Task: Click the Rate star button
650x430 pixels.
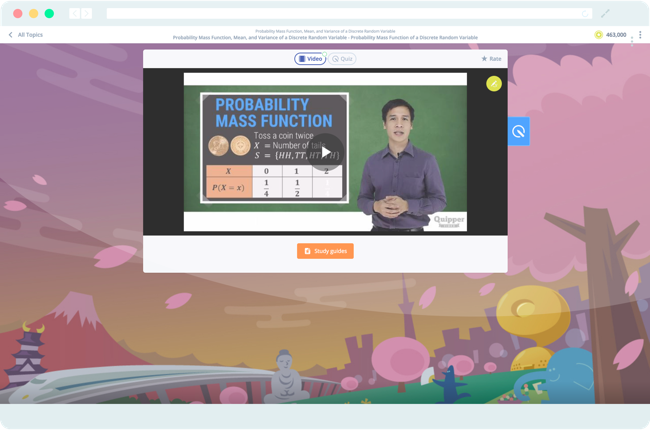Action: pos(491,59)
